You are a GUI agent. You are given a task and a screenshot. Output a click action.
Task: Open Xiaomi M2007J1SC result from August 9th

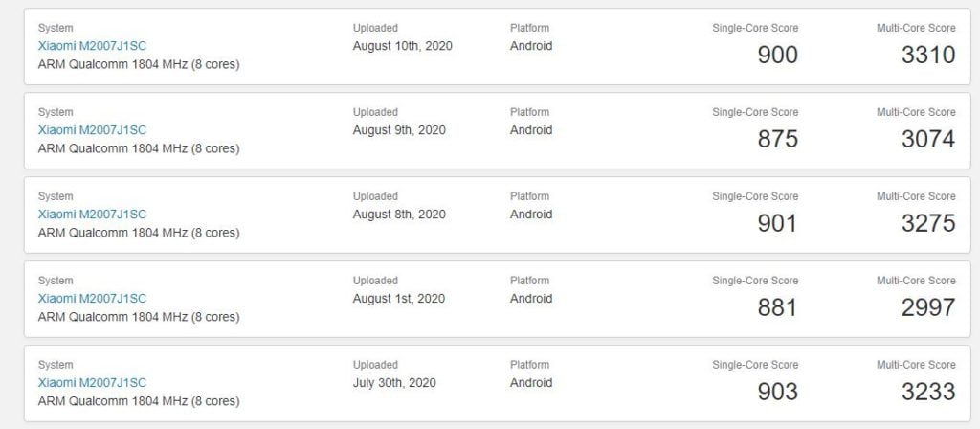[92, 130]
